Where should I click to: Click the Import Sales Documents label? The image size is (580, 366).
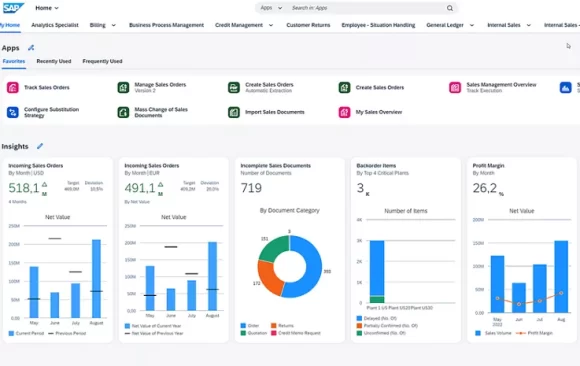(275, 112)
